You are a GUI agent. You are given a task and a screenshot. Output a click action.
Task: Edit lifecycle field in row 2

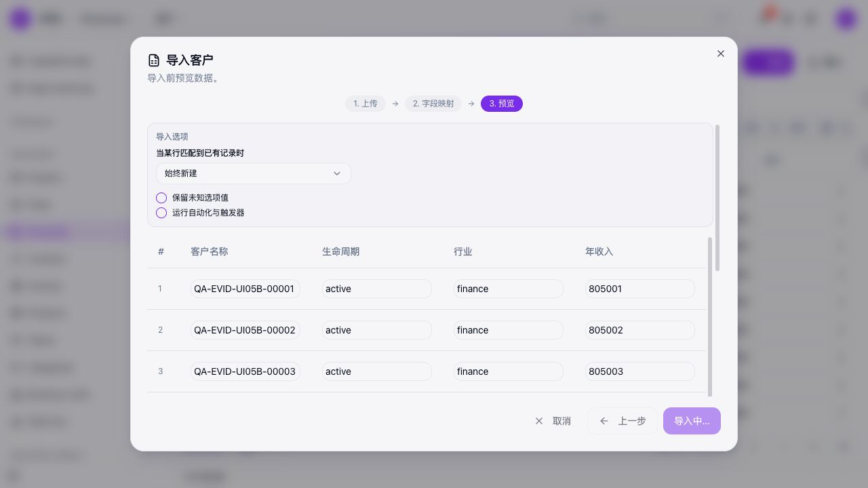377,330
